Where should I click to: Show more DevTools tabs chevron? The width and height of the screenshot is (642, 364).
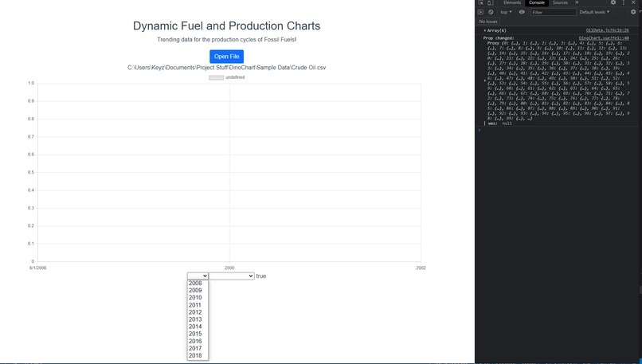coord(577,2)
